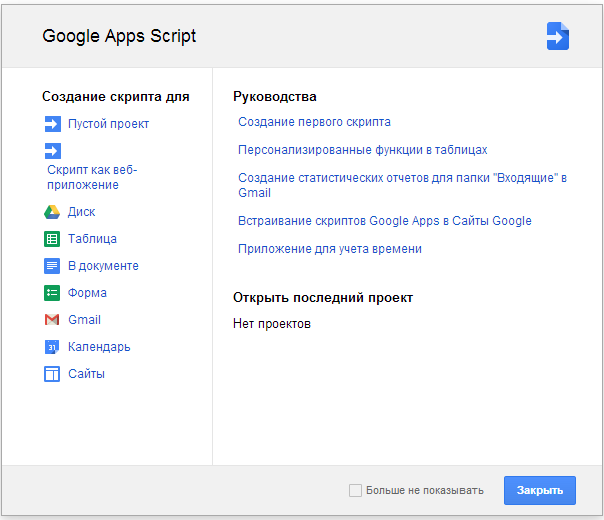604x520 pixels.
Task: Open Приложение для учета времени link
Action: 330,249
